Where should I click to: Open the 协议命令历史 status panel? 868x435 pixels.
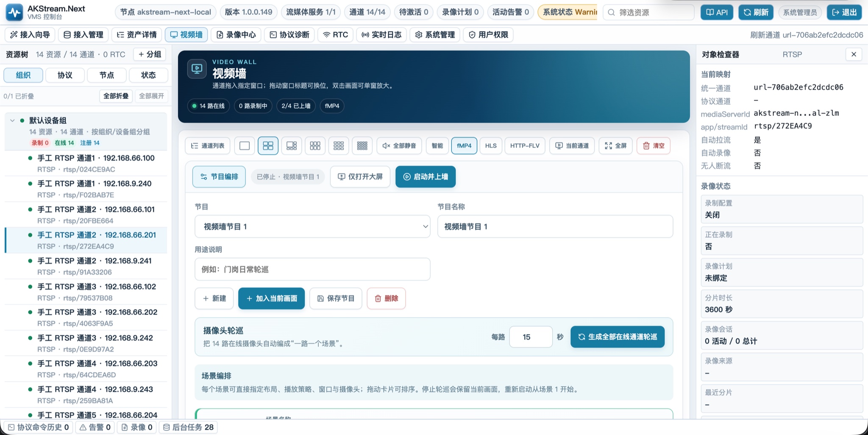[x=39, y=427]
